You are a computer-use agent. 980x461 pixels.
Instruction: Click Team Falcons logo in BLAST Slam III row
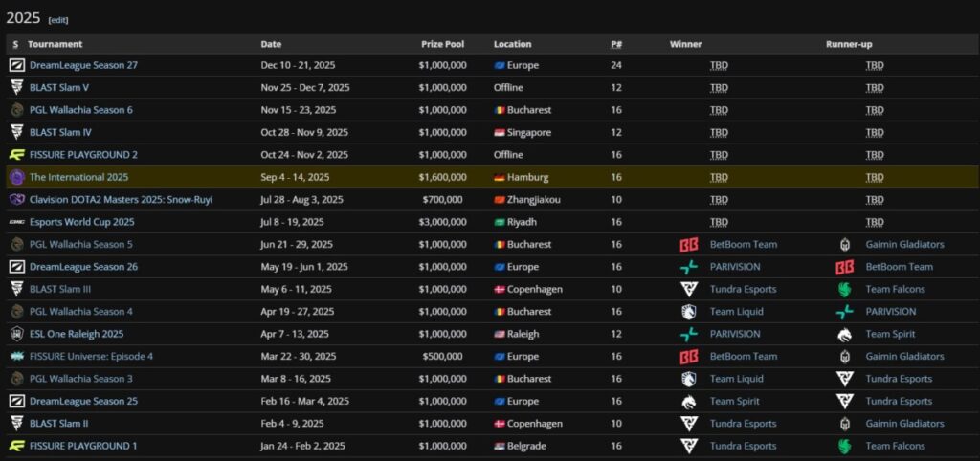[845, 289]
